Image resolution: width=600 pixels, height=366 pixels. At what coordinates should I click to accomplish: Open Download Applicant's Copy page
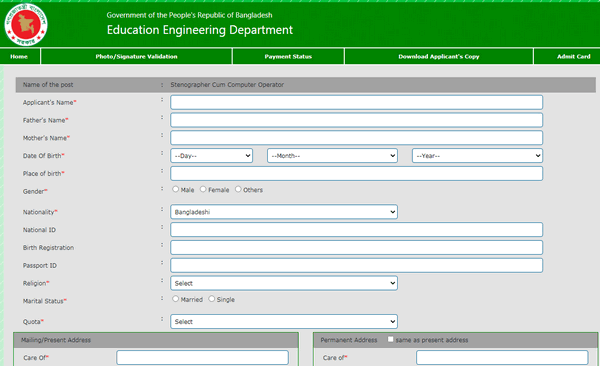tap(439, 57)
